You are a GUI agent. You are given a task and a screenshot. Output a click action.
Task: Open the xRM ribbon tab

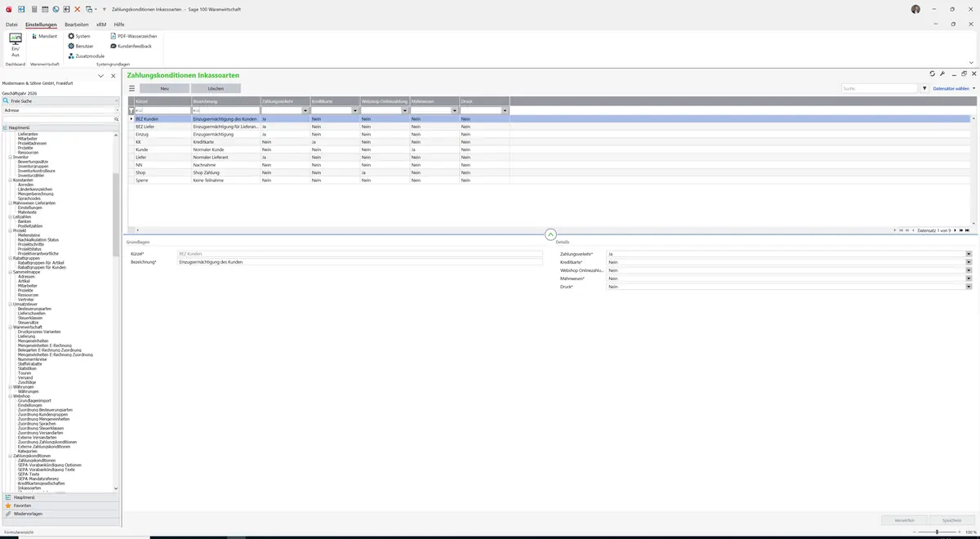point(101,24)
